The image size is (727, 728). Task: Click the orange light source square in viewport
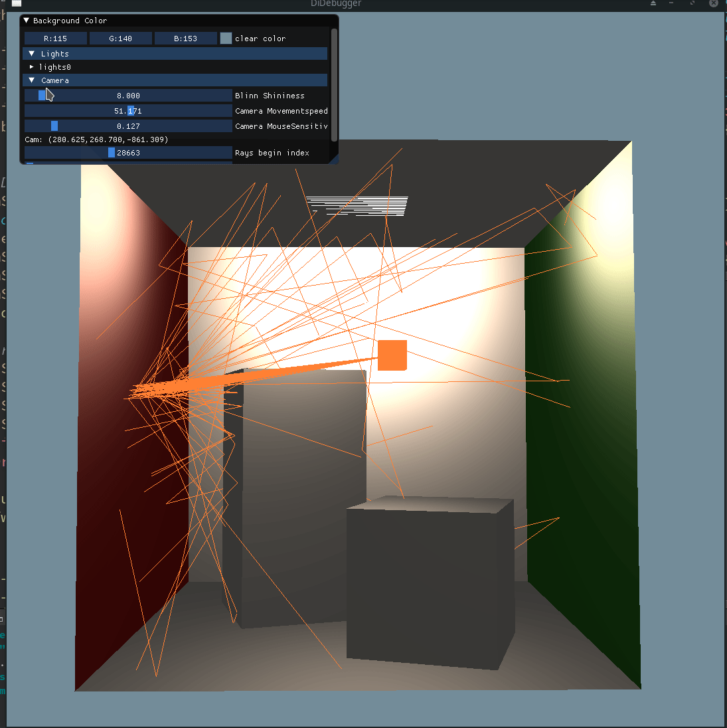click(392, 356)
